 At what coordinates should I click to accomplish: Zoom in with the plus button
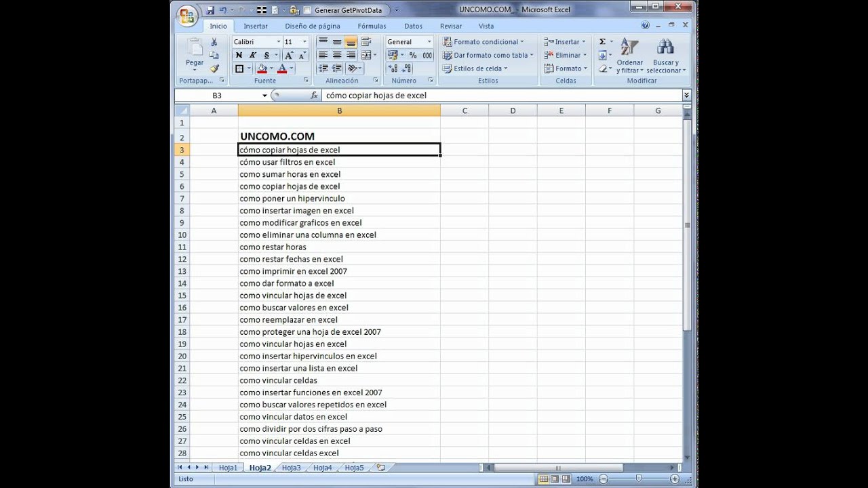pos(676,479)
